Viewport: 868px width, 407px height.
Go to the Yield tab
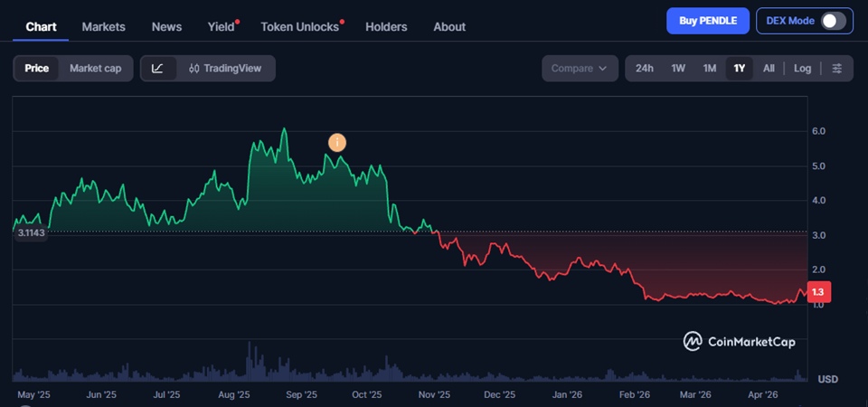222,26
